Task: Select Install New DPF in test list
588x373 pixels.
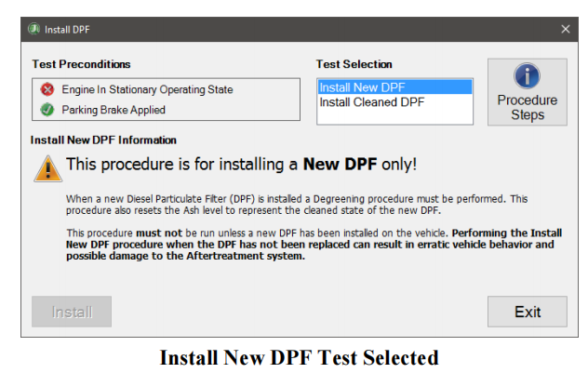Action: pyautogui.click(x=394, y=87)
